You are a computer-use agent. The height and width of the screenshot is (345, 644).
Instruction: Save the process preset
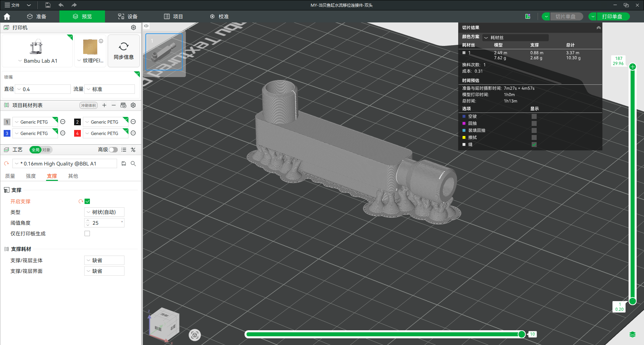click(x=124, y=163)
